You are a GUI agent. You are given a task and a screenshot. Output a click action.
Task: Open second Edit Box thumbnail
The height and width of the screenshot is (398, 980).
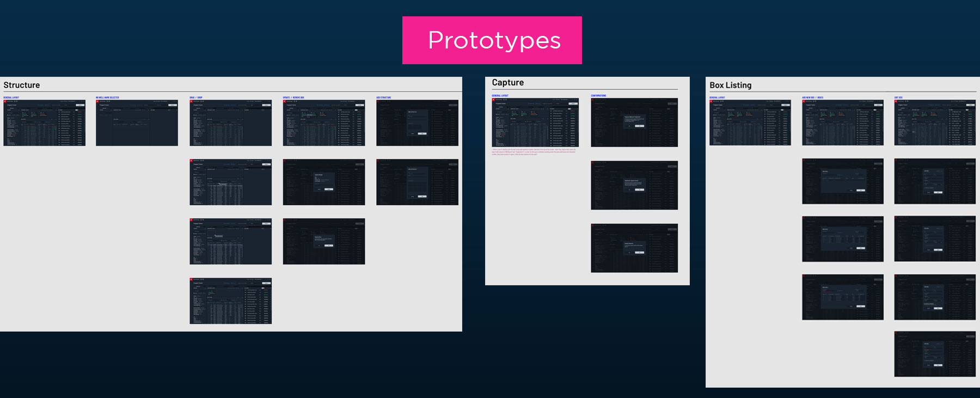(x=935, y=181)
